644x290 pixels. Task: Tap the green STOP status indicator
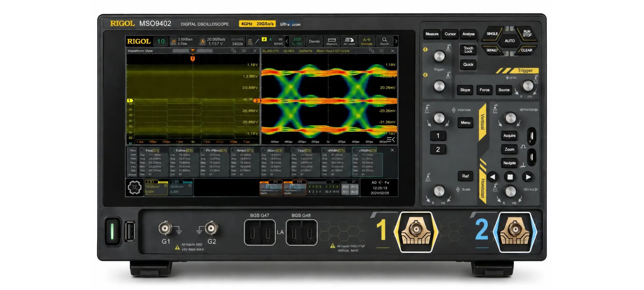(x=297, y=41)
